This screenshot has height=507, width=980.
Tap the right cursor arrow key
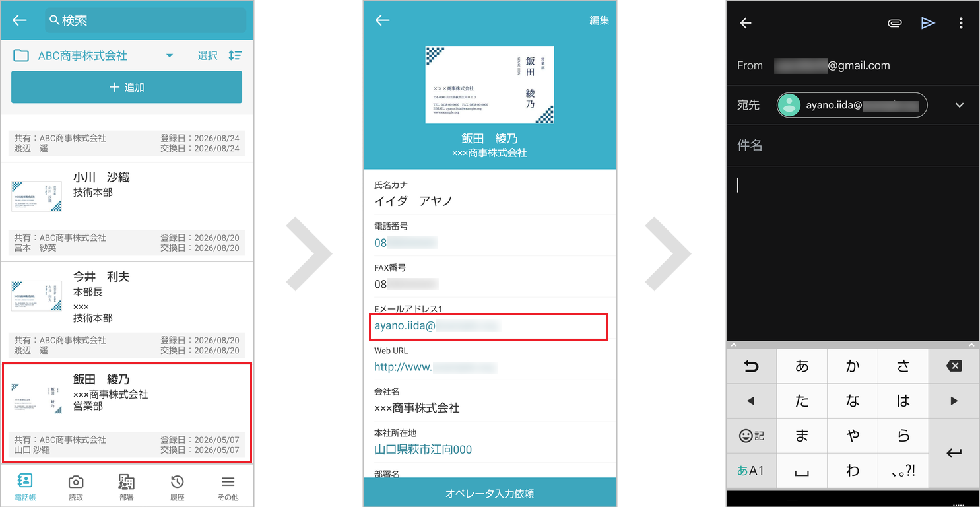954,401
